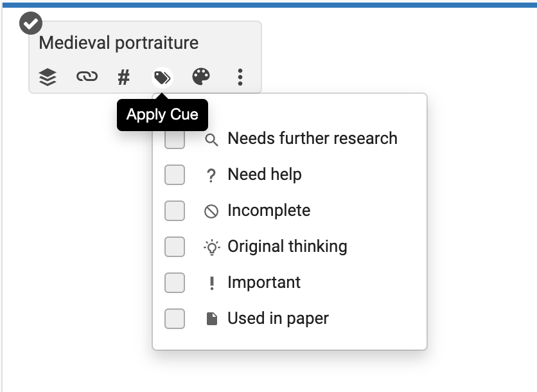Check the Incomplete checkbox
Image resolution: width=537 pixels, height=392 pixels.
coord(175,210)
